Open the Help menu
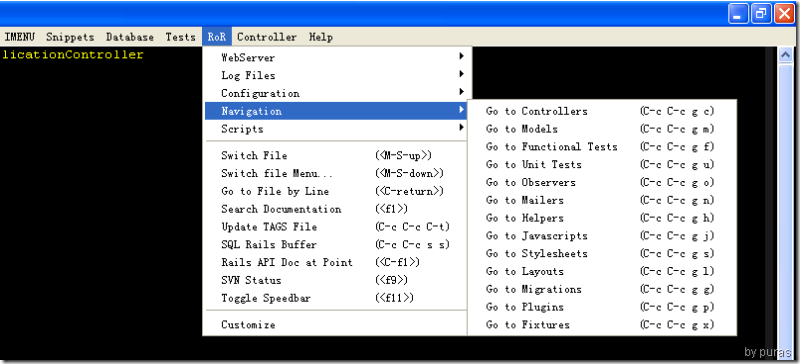The height and width of the screenshot is (364, 800). click(x=320, y=37)
